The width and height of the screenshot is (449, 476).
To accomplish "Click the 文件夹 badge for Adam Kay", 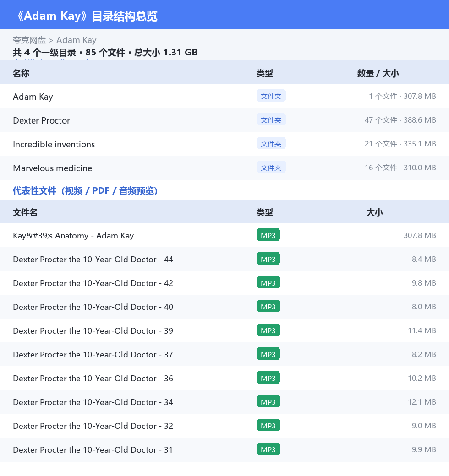I will click(x=271, y=96).
